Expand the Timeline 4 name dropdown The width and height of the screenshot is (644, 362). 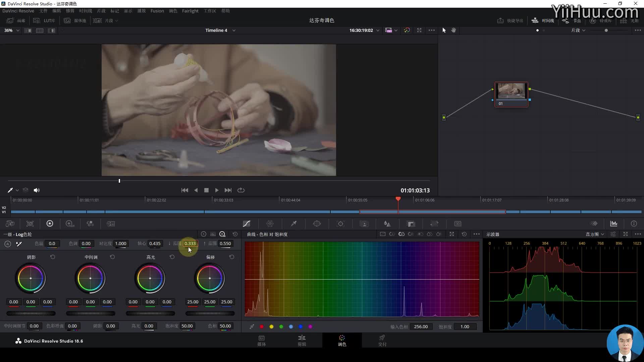[x=234, y=30]
